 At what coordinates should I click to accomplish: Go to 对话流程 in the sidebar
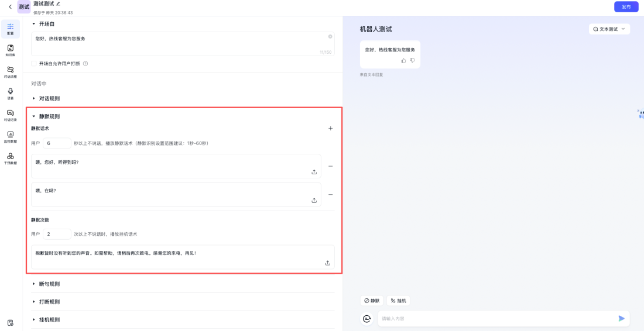point(10,72)
